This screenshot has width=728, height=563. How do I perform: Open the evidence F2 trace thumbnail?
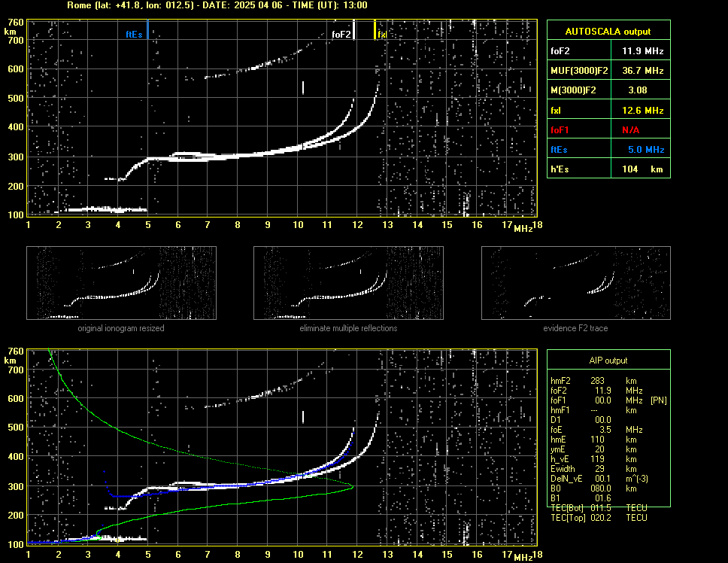(x=576, y=283)
